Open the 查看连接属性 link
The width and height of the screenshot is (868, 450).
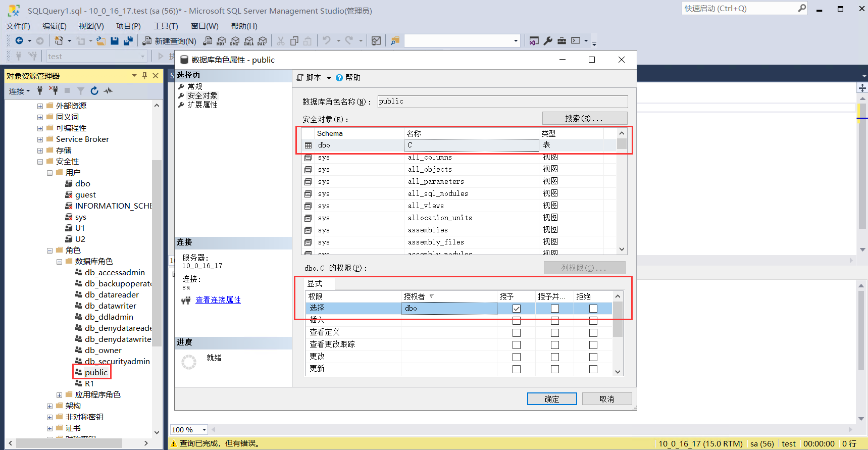(218, 299)
